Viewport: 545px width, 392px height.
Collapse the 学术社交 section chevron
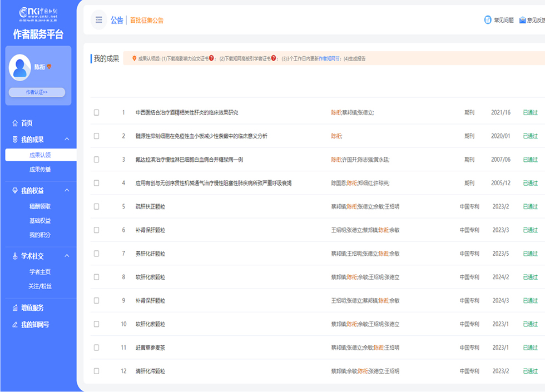[67, 256]
